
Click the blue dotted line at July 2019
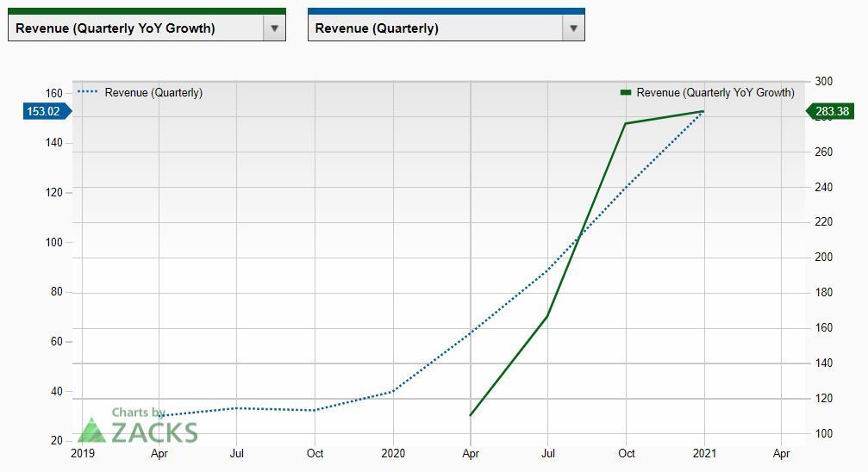click(237, 408)
